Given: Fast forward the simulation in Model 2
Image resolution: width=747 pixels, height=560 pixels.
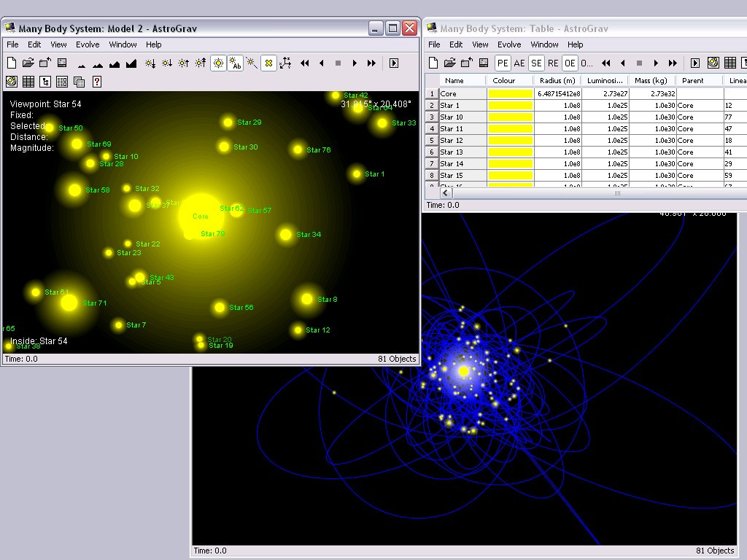Looking at the screenshot, I should [x=371, y=63].
